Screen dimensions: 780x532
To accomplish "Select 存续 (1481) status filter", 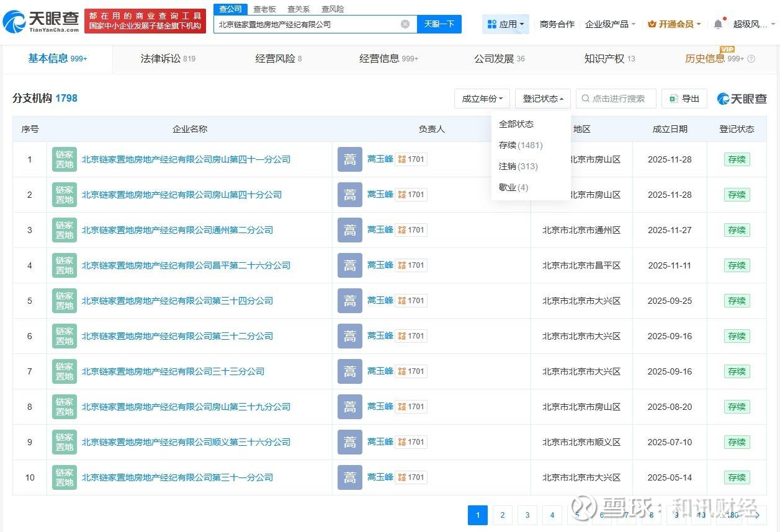I will pos(521,145).
